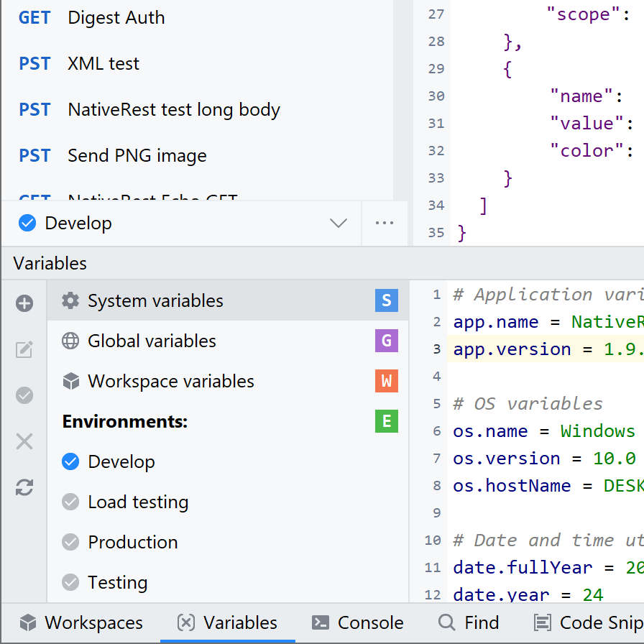Activate the Testing environment check
The image size is (644, 644).
click(70, 582)
